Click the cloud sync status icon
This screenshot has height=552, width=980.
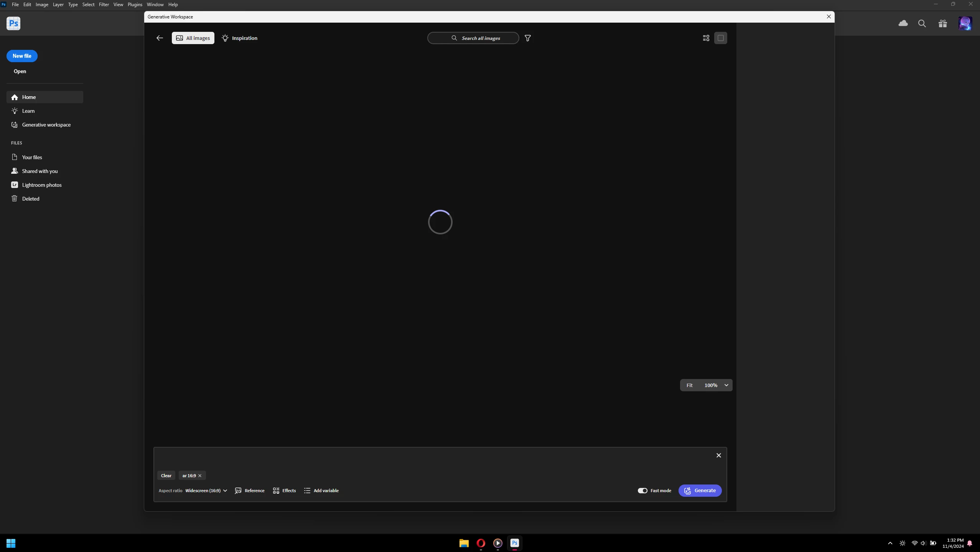903,23
